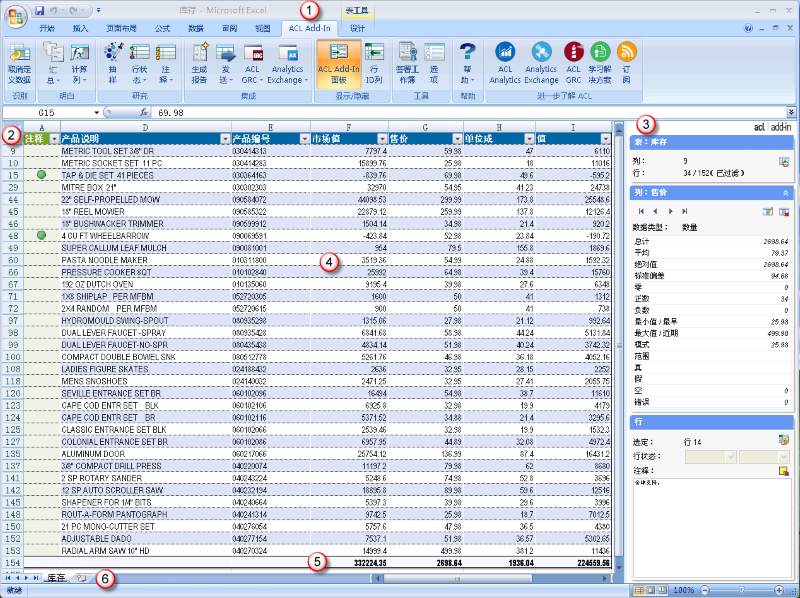Switch to the 数据 ribbon tab
The image size is (800, 598).
[x=196, y=29]
